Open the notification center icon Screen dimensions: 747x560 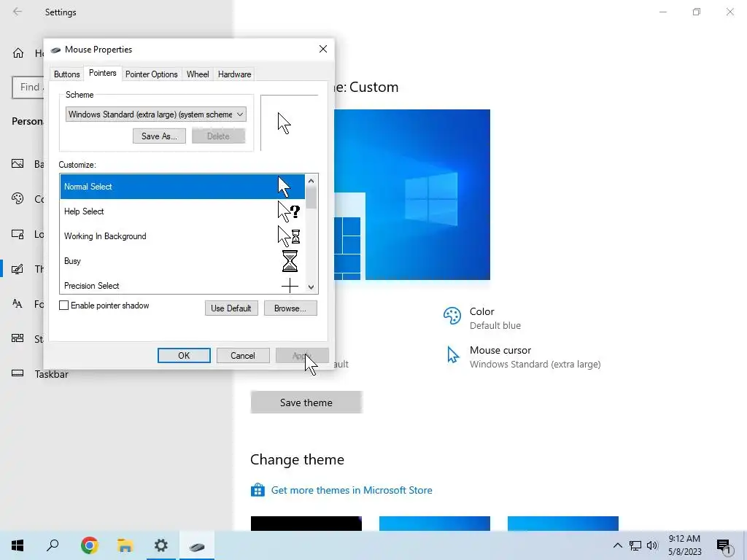pos(724,546)
